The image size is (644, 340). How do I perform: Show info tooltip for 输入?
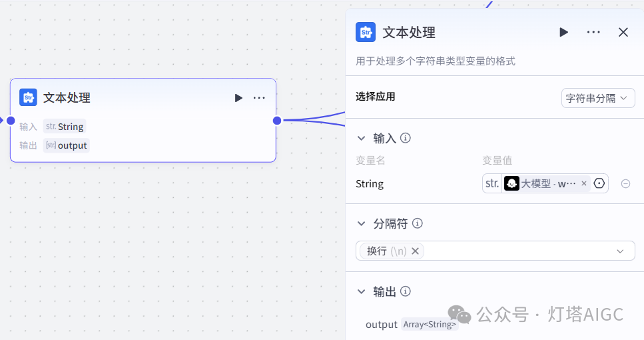pos(406,138)
